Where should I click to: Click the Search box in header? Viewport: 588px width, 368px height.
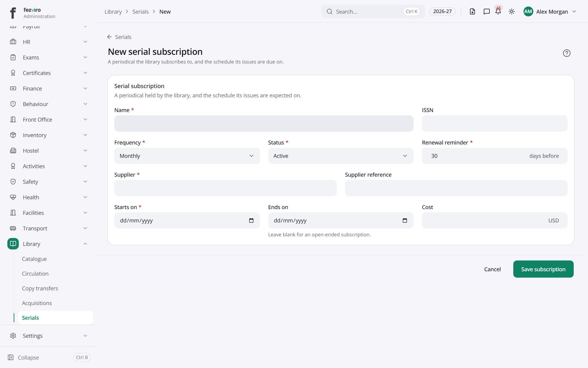(373, 11)
